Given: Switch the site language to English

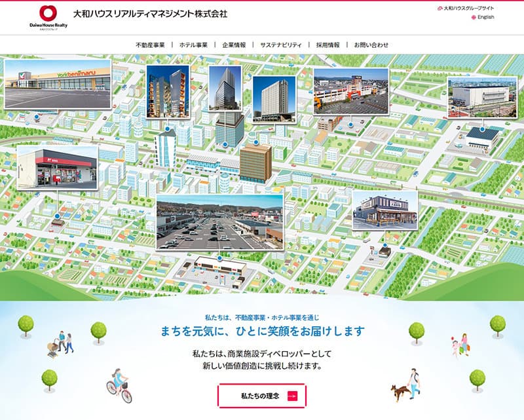Looking at the screenshot, I should click(x=486, y=17).
